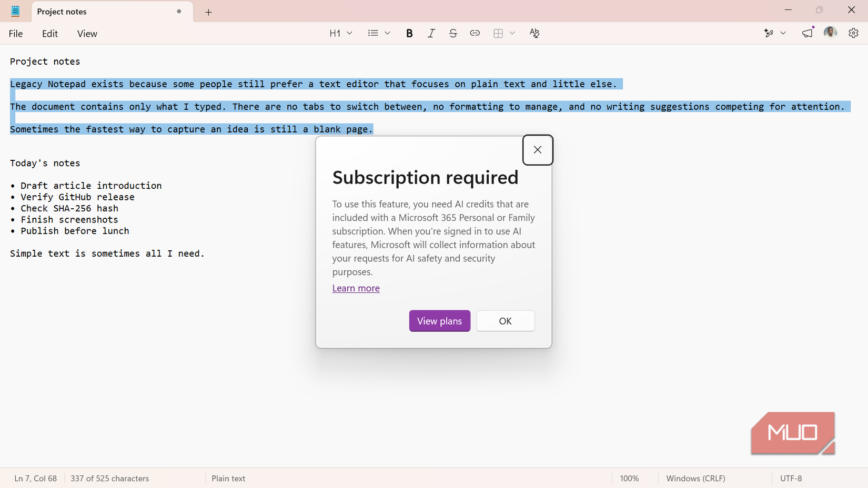Expand the list style dropdown arrow
Image resolution: width=868 pixels, height=488 pixels.
coord(388,33)
